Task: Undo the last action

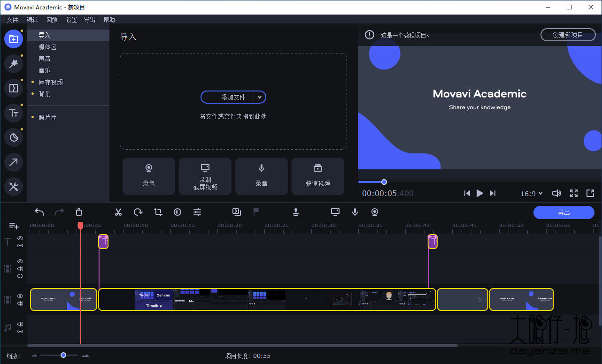Action: [x=39, y=212]
